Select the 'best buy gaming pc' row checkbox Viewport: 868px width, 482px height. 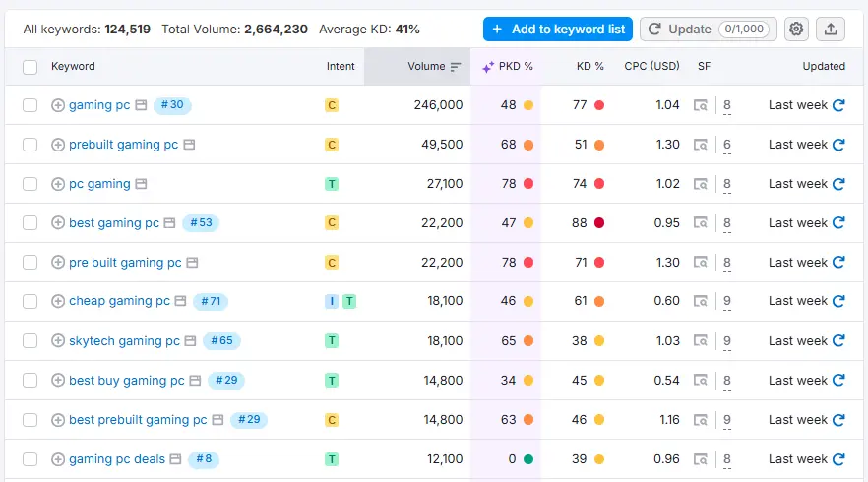tap(30, 381)
